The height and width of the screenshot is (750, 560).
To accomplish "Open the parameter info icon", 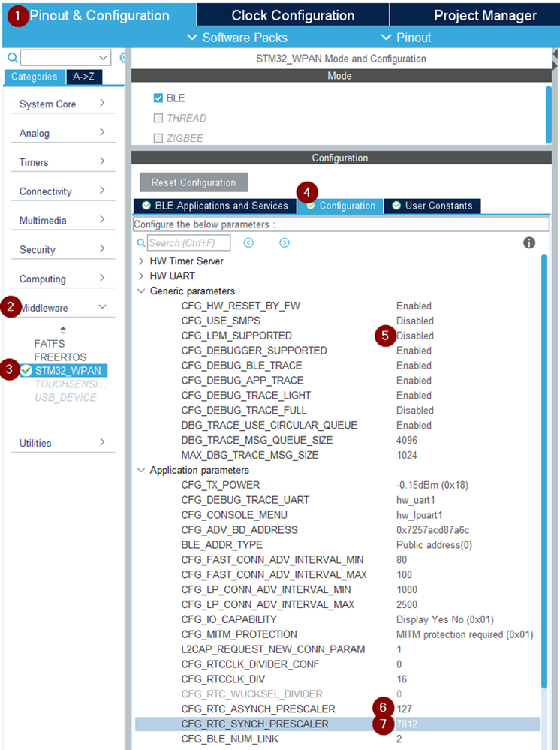I will click(x=529, y=243).
